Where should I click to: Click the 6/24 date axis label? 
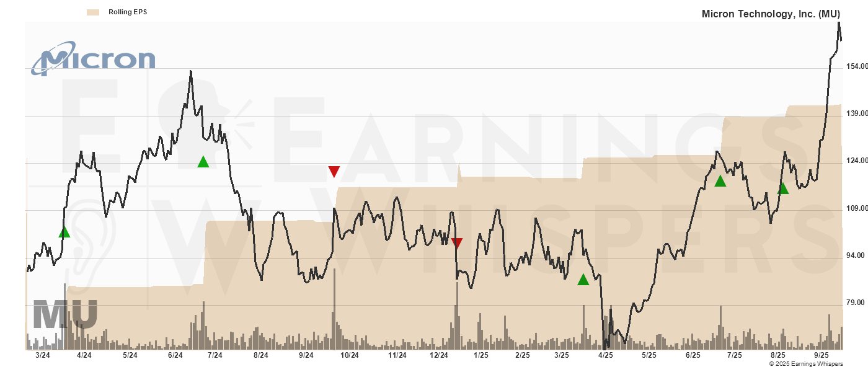pos(175,355)
